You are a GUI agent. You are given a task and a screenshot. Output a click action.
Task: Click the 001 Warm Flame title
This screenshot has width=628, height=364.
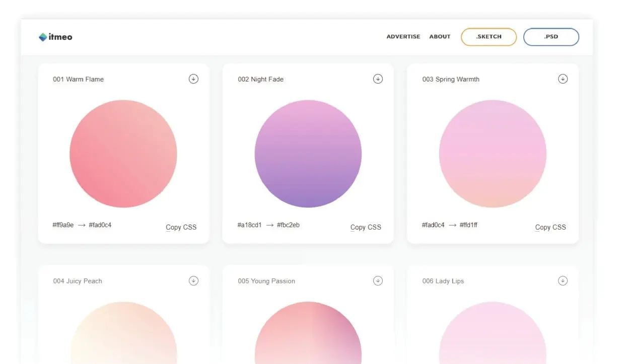click(79, 79)
